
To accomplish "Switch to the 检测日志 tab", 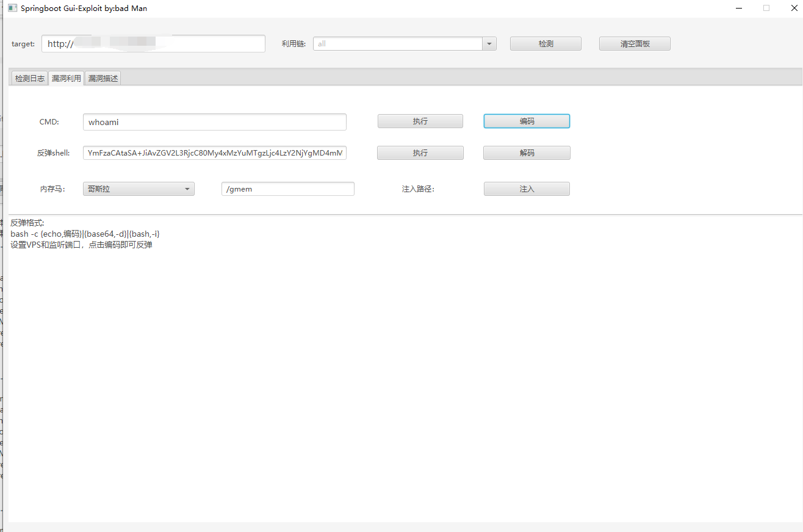I will tap(30, 79).
